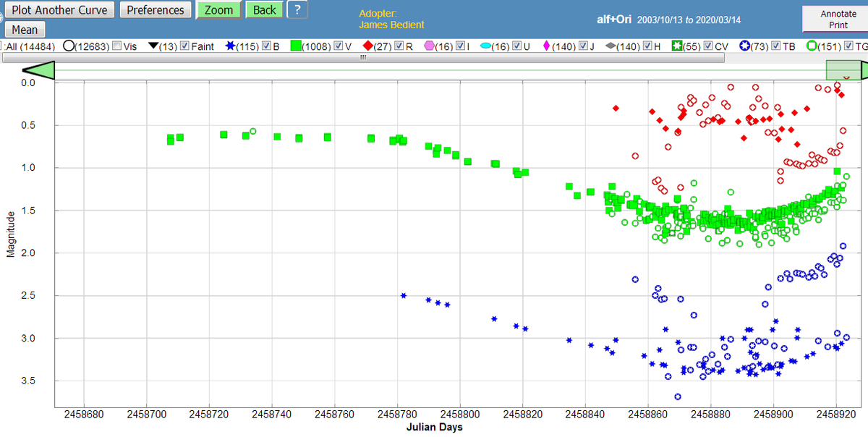Toggle the B band checkbox
This screenshot has width=868, height=437.
(x=266, y=46)
